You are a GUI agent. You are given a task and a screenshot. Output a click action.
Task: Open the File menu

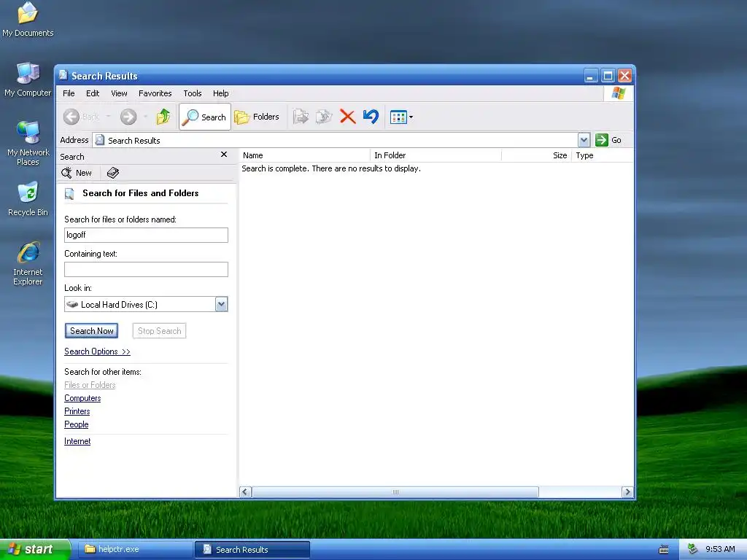69,93
